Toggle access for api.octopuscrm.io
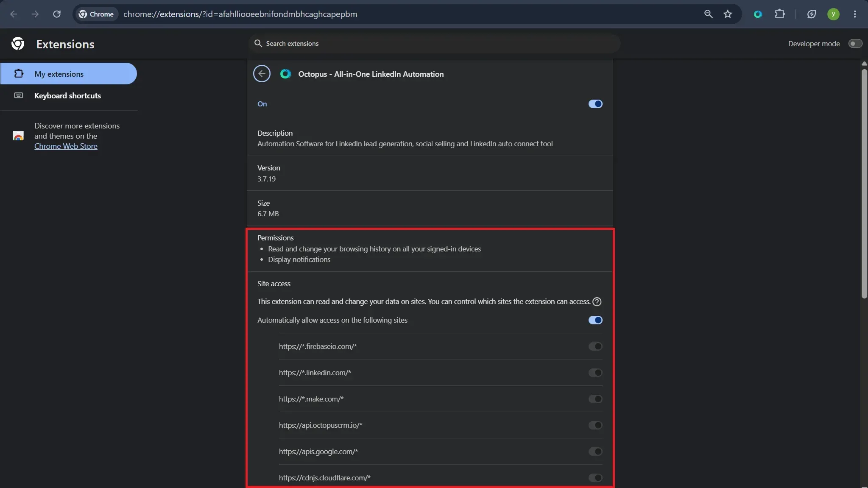This screenshot has height=488, width=868. tap(595, 425)
